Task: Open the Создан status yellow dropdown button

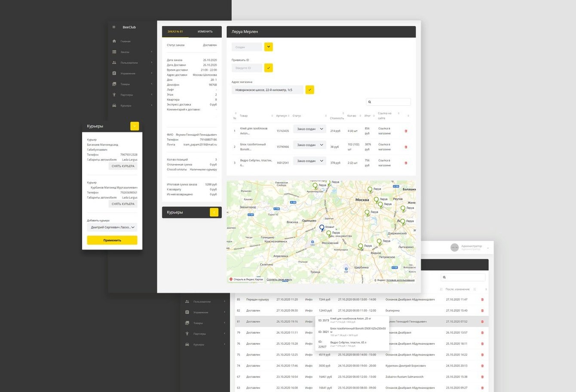Action: click(268, 47)
